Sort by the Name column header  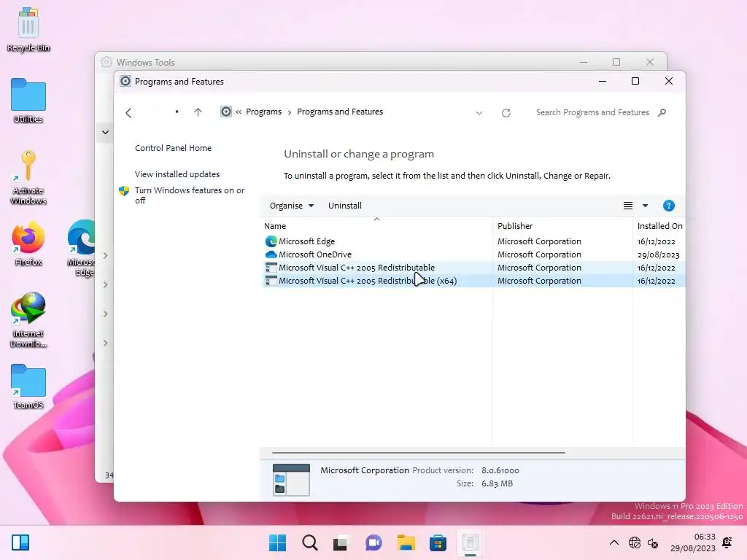click(376, 226)
